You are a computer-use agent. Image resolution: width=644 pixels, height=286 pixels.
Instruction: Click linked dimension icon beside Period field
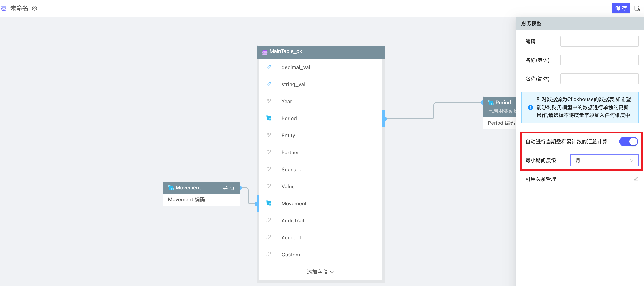click(x=269, y=118)
